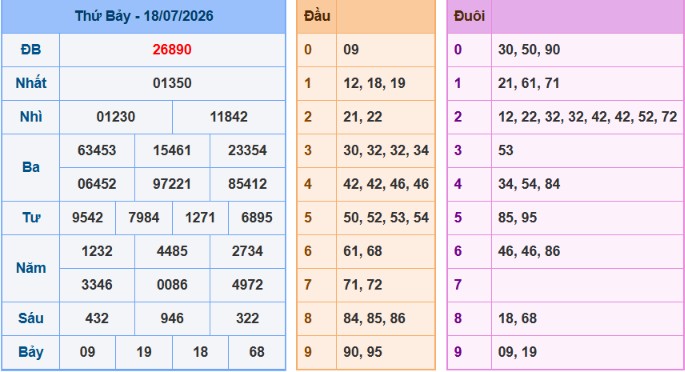Select Đầu row 4 values 42, 42, 46, 46
Viewport: 685px width, 372px height.
point(386,184)
